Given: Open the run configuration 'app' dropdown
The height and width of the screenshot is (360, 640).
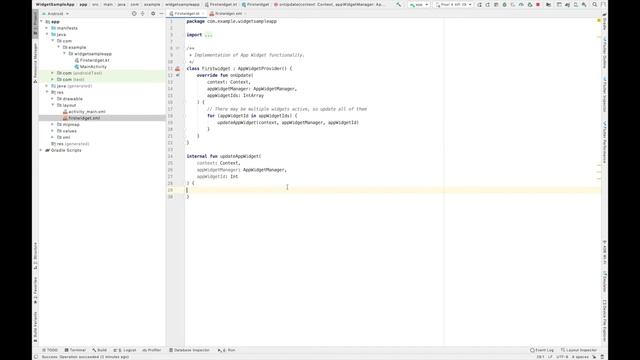Looking at the screenshot, I should pyautogui.click(x=419, y=4).
